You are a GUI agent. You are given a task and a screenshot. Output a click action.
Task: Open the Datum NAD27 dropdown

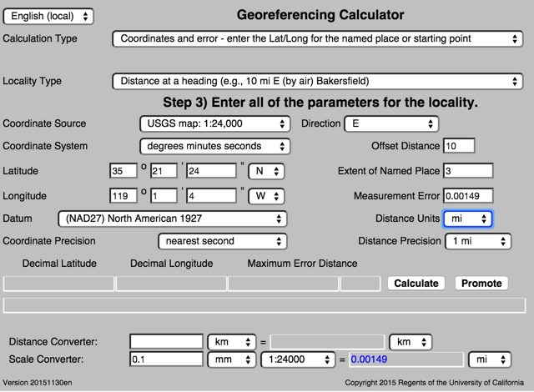click(x=172, y=219)
